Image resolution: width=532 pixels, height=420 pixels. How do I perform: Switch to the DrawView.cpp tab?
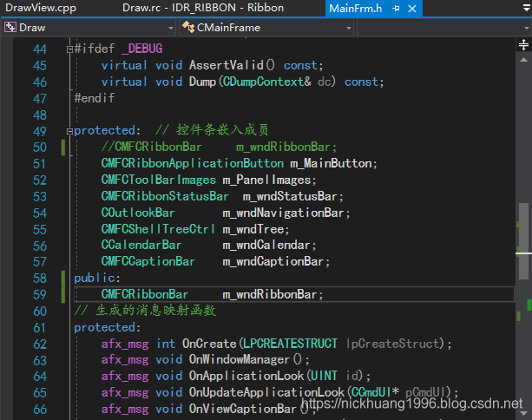pyautogui.click(x=42, y=9)
